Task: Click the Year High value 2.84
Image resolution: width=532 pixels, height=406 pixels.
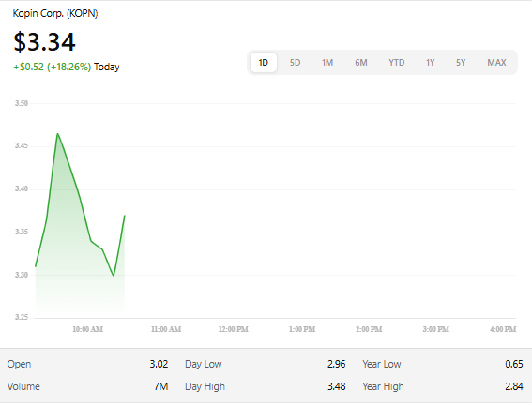Action: 513,386
